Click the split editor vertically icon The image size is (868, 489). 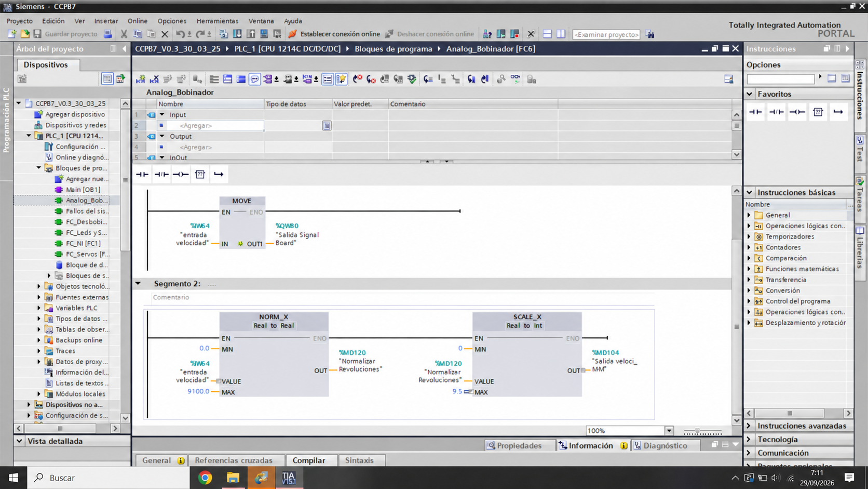click(x=561, y=34)
